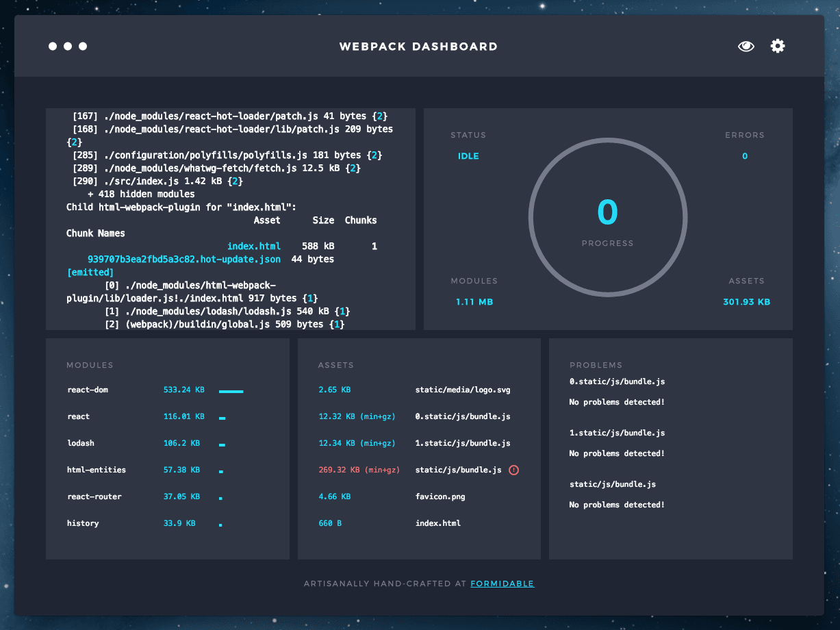Click the ./src/index.js log line
Viewport: 840px width, 630px height.
(157, 181)
